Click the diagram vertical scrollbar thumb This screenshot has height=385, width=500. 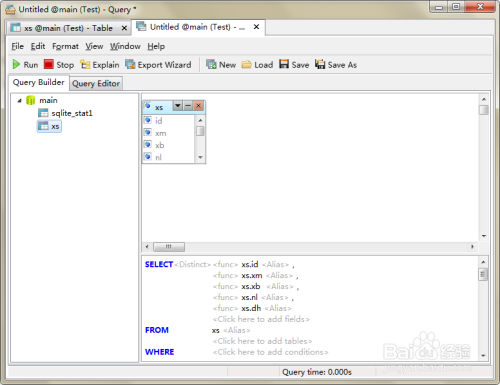click(484, 110)
